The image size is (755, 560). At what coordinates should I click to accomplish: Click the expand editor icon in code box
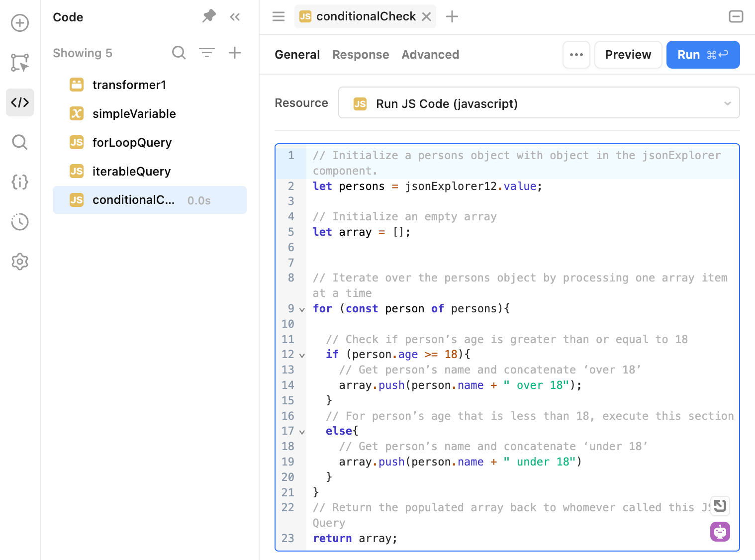click(x=720, y=506)
